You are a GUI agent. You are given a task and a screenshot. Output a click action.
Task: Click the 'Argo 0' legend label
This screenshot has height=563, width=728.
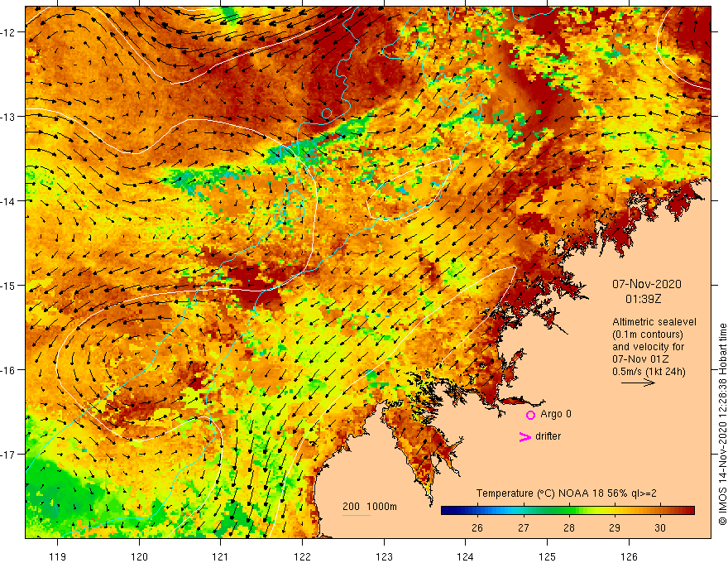(556, 414)
